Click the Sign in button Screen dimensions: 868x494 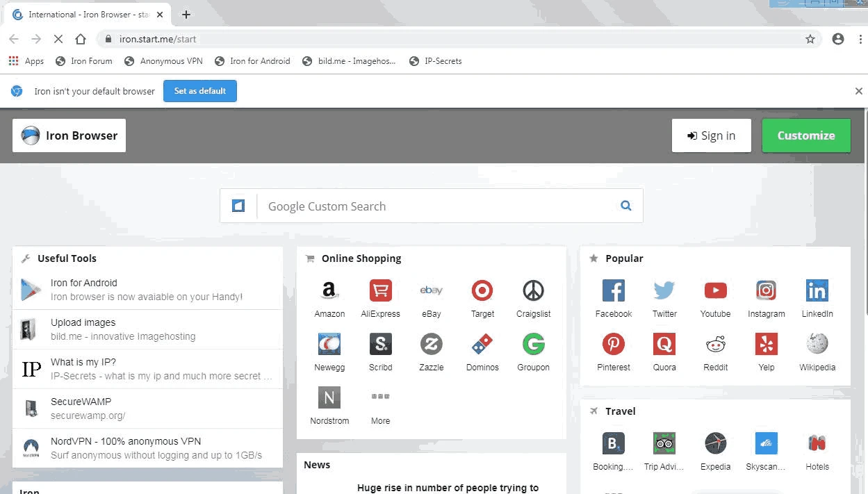(711, 135)
